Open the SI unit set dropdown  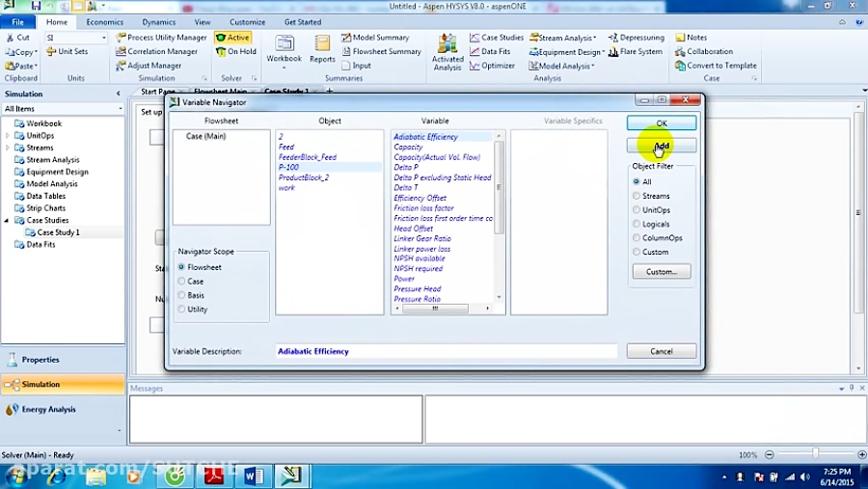click(x=103, y=37)
